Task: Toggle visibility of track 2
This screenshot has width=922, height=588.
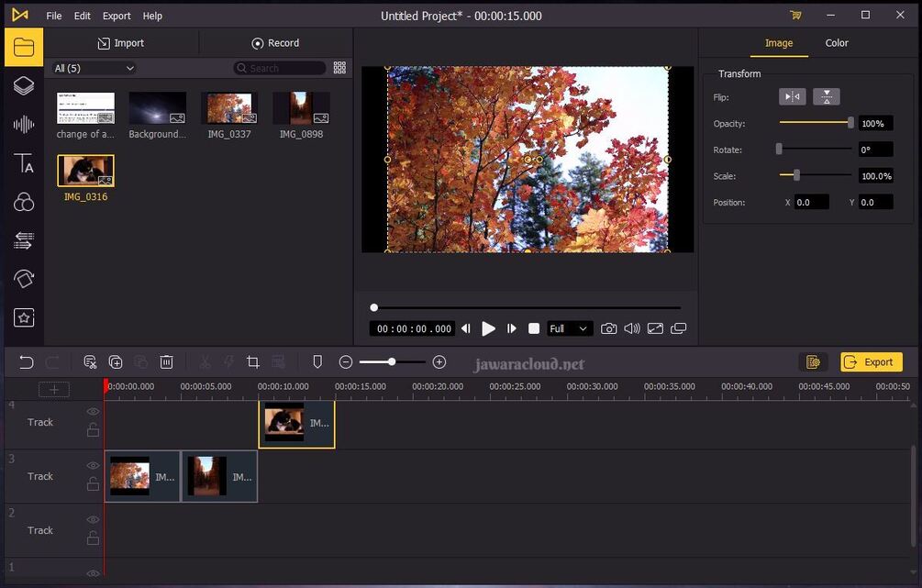Action: (93, 520)
